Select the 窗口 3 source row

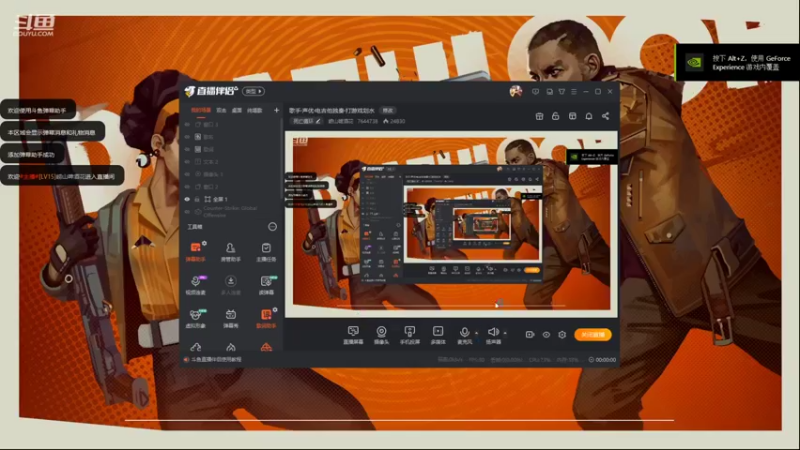232,124
